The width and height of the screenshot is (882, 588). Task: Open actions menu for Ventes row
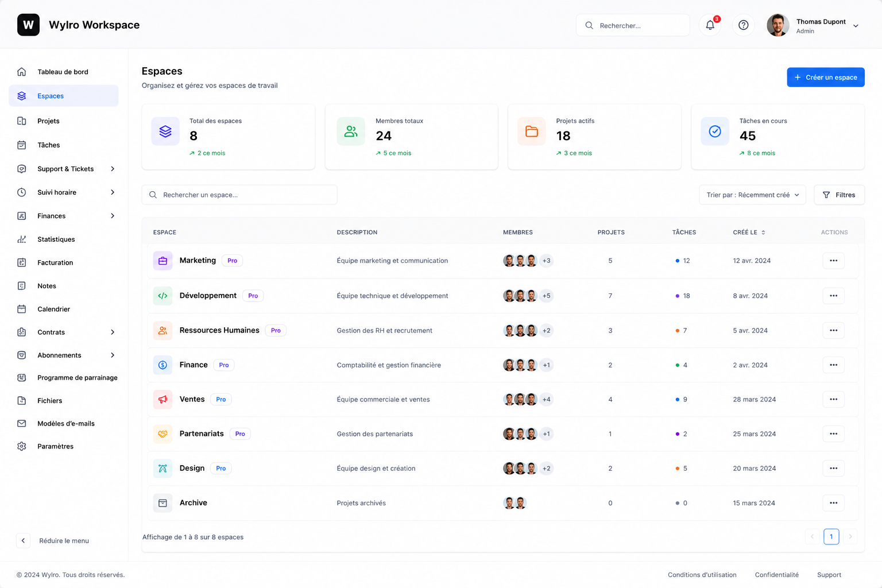tap(833, 399)
